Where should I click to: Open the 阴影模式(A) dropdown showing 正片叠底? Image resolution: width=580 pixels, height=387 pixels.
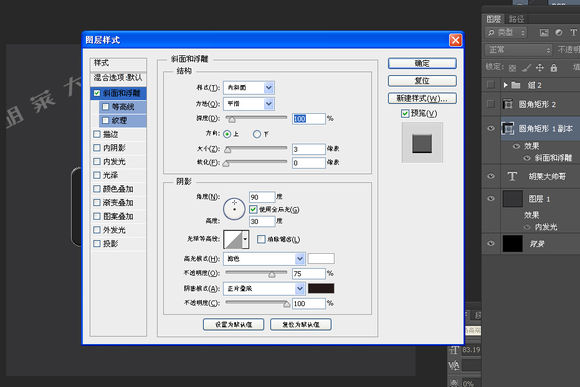click(264, 288)
